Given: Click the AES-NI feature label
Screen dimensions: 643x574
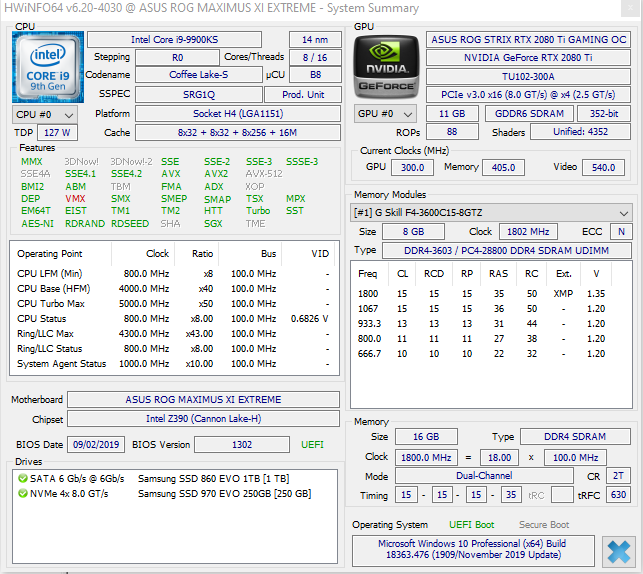Looking at the screenshot, I should pyautogui.click(x=37, y=223).
